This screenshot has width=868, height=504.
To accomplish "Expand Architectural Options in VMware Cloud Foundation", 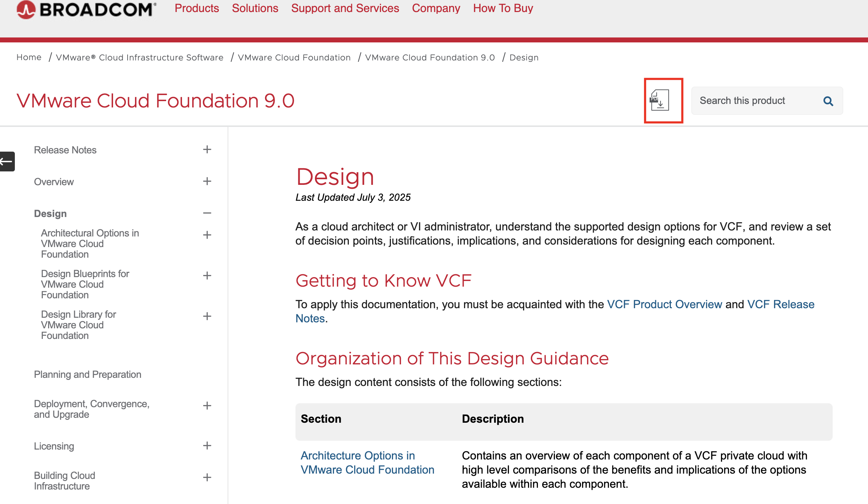I will point(207,235).
